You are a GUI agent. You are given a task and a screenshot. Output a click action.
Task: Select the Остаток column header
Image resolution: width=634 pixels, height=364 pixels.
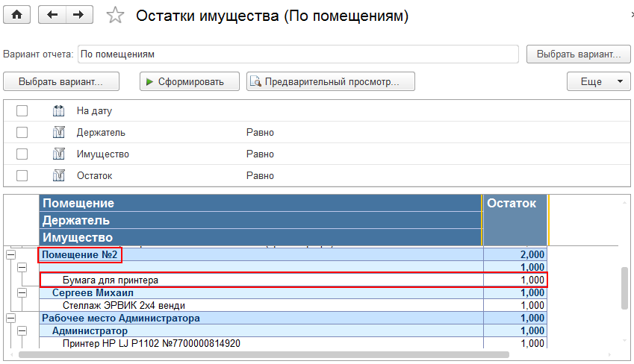(x=515, y=220)
